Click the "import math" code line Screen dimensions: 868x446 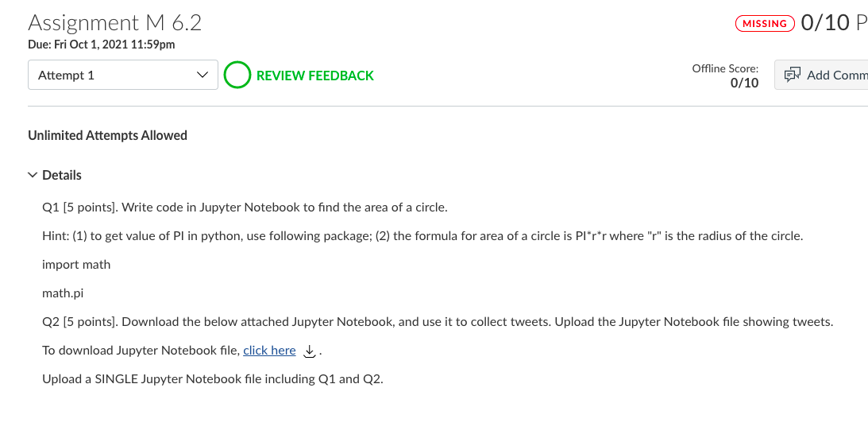coord(76,264)
